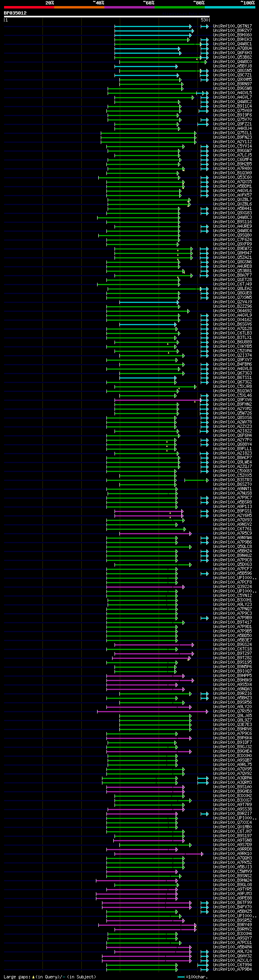
Task: Select UniRef100_Q2V4J9 label
Action: pyautogui.click(x=232, y=302)
